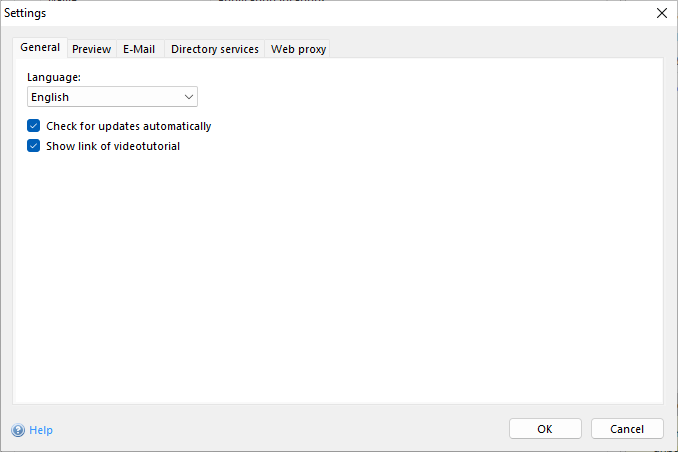Open the E-Mail tab
The image size is (678, 452).
139,49
